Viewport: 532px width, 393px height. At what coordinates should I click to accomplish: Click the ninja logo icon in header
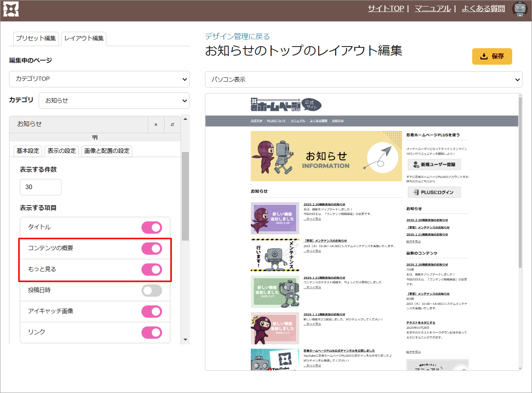(x=11, y=9)
